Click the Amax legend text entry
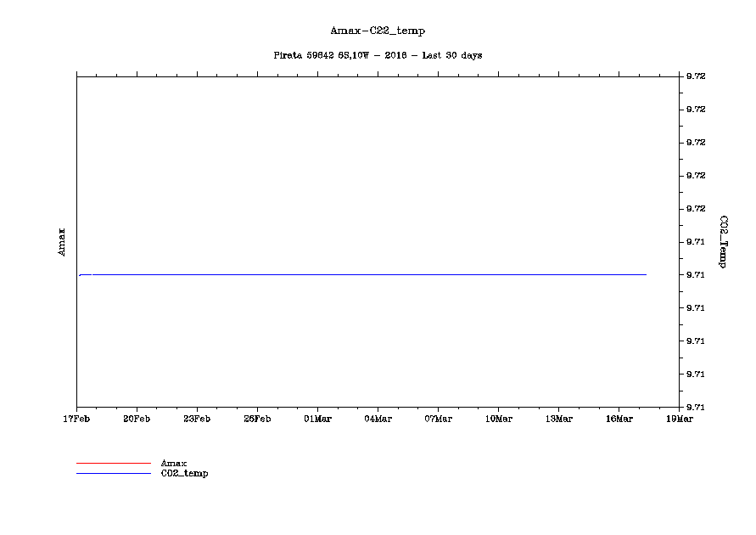This screenshot has width=756, height=535. tap(173, 463)
